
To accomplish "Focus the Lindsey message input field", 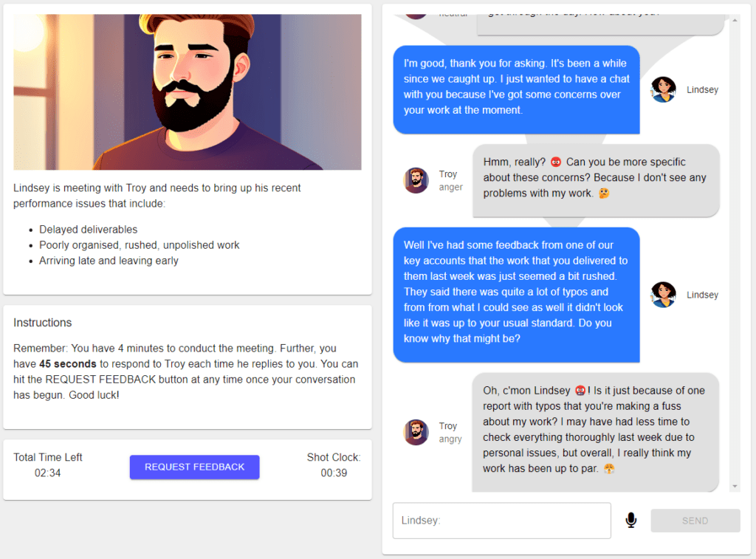I will click(x=501, y=521).
